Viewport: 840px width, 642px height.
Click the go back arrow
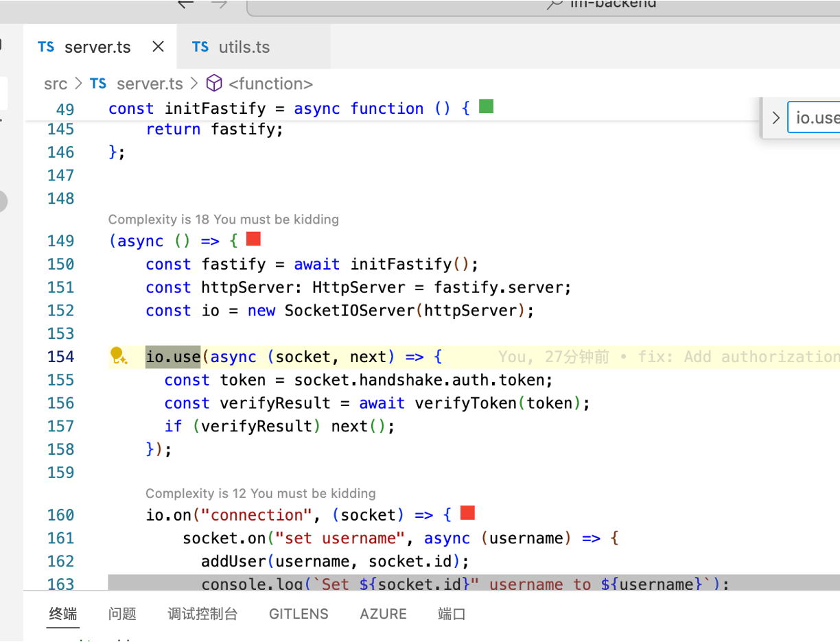tap(185, 3)
